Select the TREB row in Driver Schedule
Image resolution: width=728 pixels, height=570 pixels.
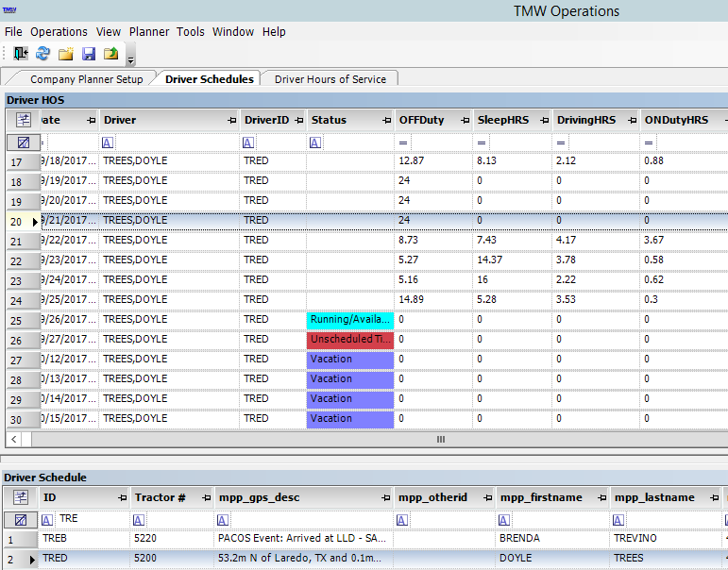point(365,539)
